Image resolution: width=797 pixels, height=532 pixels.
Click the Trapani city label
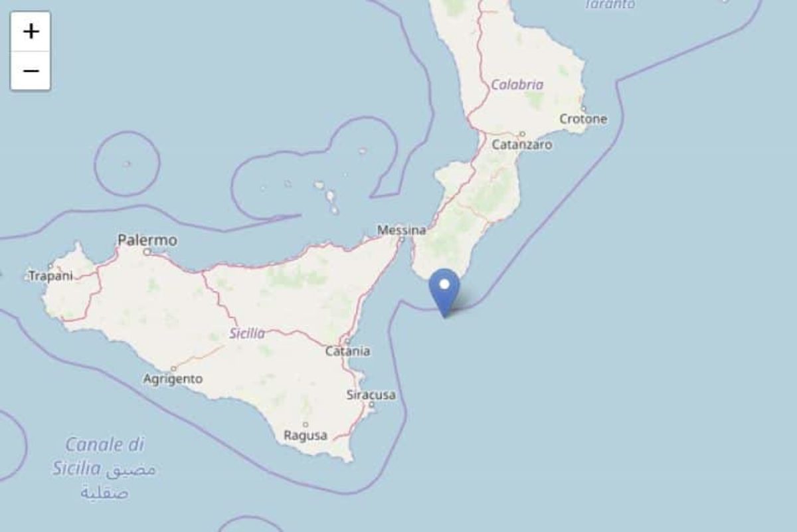pyautogui.click(x=50, y=276)
